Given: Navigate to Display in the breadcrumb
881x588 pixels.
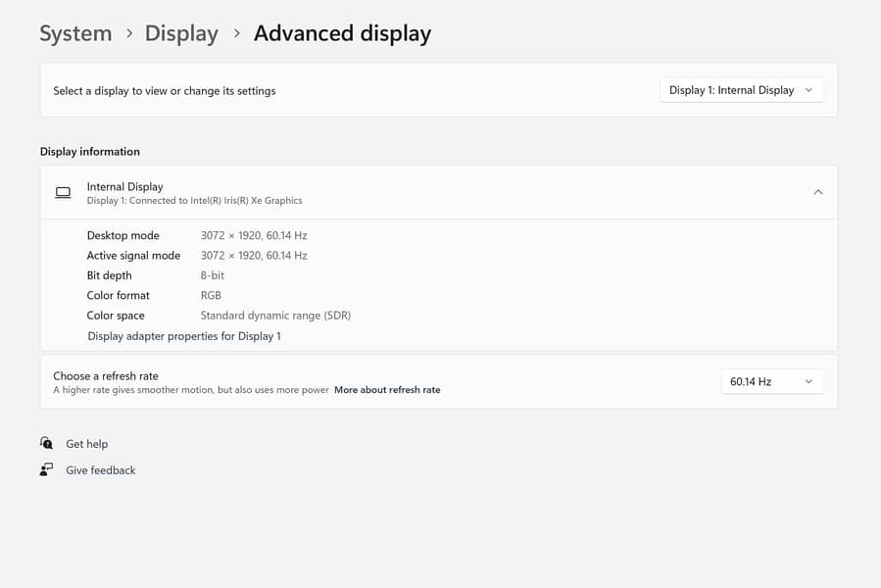Looking at the screenshot, I should 181,33.
